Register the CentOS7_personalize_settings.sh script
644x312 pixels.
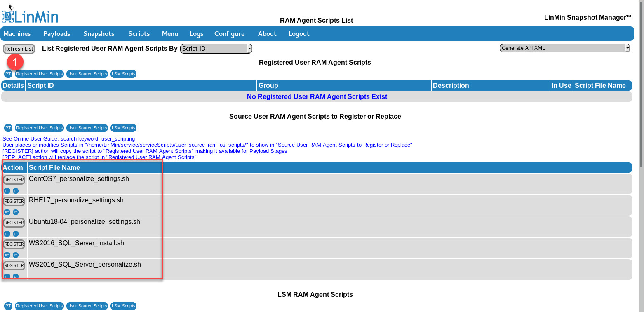click(14, 180)
